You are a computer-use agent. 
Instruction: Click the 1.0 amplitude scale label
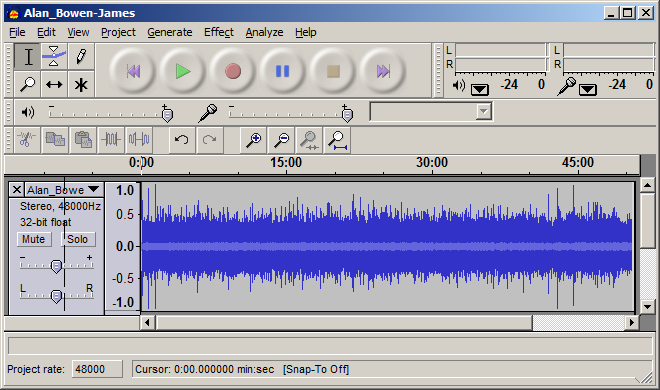coord(125,191)
